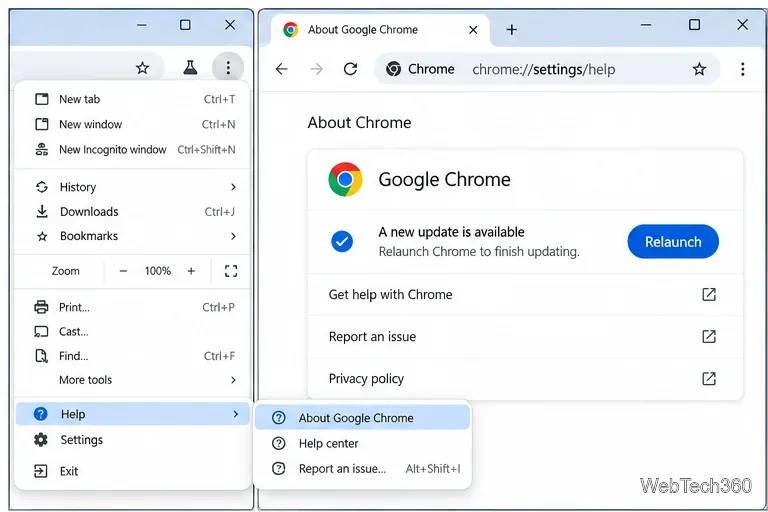Click the forward arrow in right window
The height and width of the screenshot is (512, 768).
pyautogui.click(x=316, y=69)
